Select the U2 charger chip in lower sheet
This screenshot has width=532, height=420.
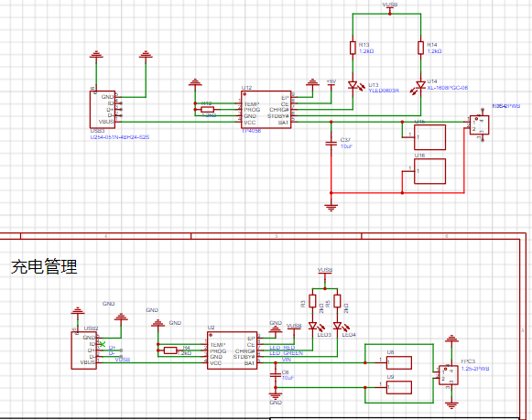coord(232,350)
